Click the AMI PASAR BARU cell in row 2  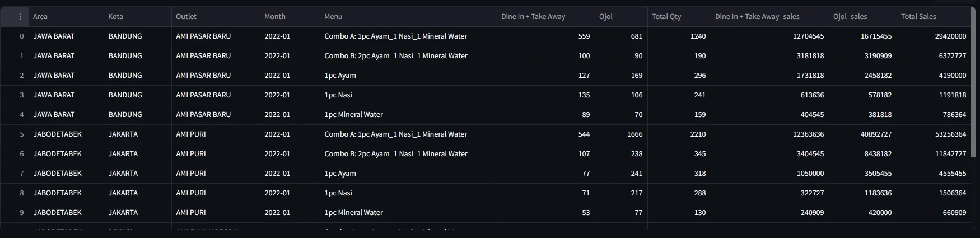click(203, 76)
